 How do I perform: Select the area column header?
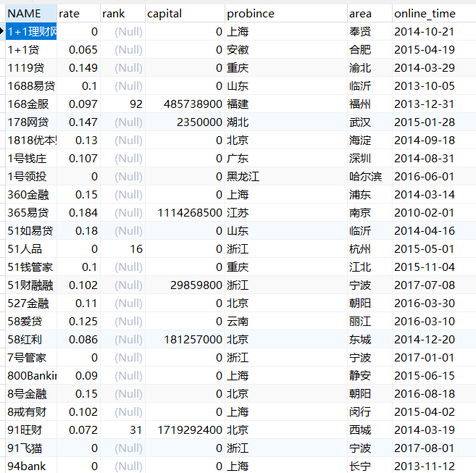369,13
